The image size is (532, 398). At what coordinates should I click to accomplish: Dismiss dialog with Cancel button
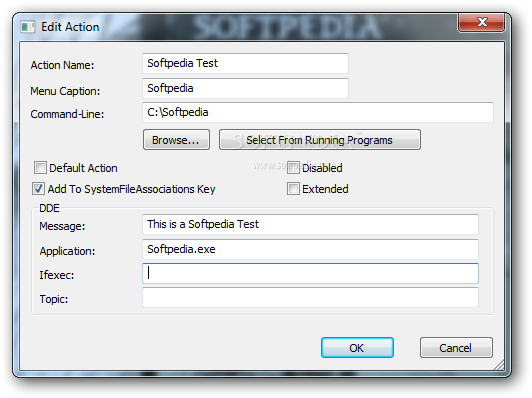456,347
